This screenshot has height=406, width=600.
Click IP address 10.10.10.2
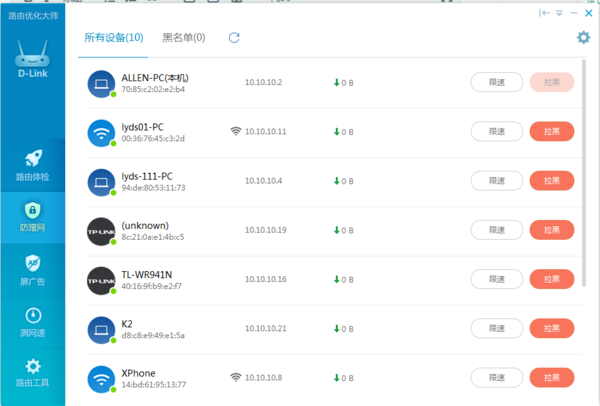(x=264, y=82)
